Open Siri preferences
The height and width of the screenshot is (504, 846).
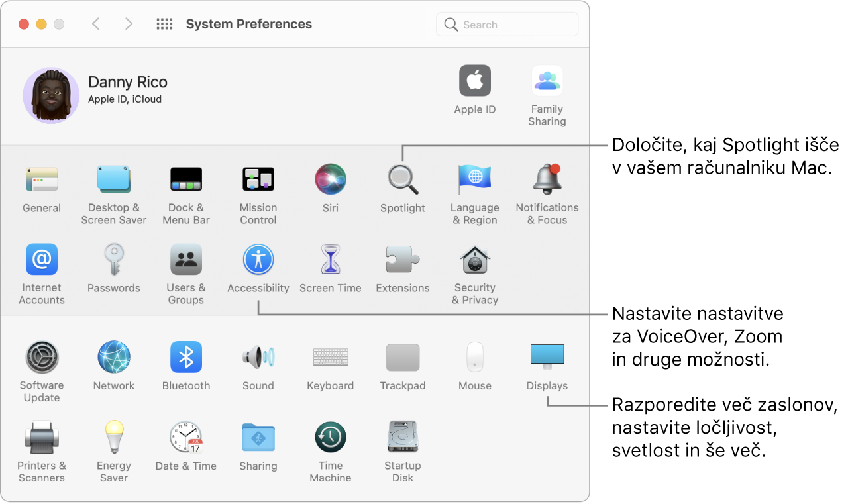click(331, 179)
